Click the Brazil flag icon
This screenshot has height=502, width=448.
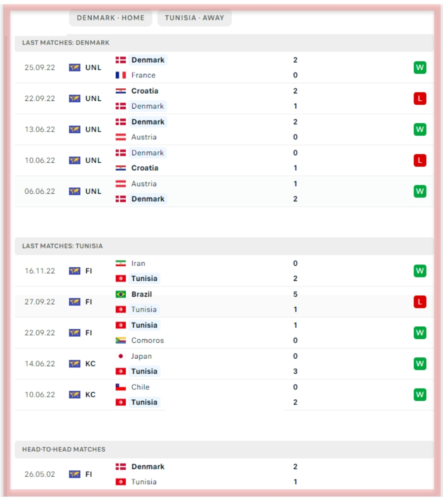121,294
